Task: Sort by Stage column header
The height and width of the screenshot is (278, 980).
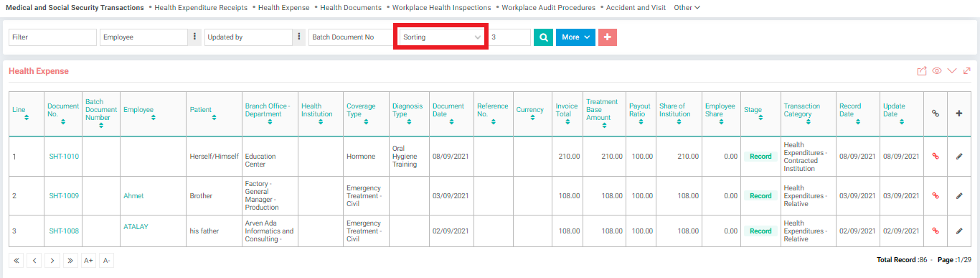Action: (760, 118)
